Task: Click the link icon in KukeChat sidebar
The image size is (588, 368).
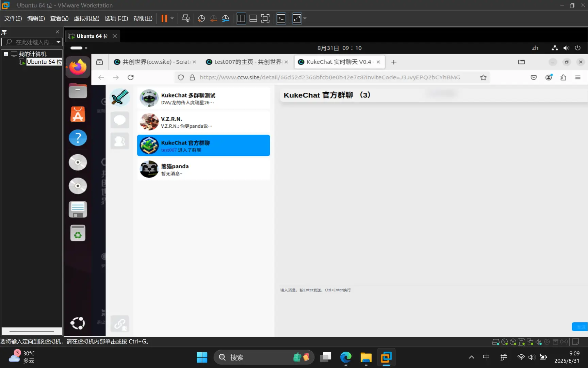Action: point(120,324)
